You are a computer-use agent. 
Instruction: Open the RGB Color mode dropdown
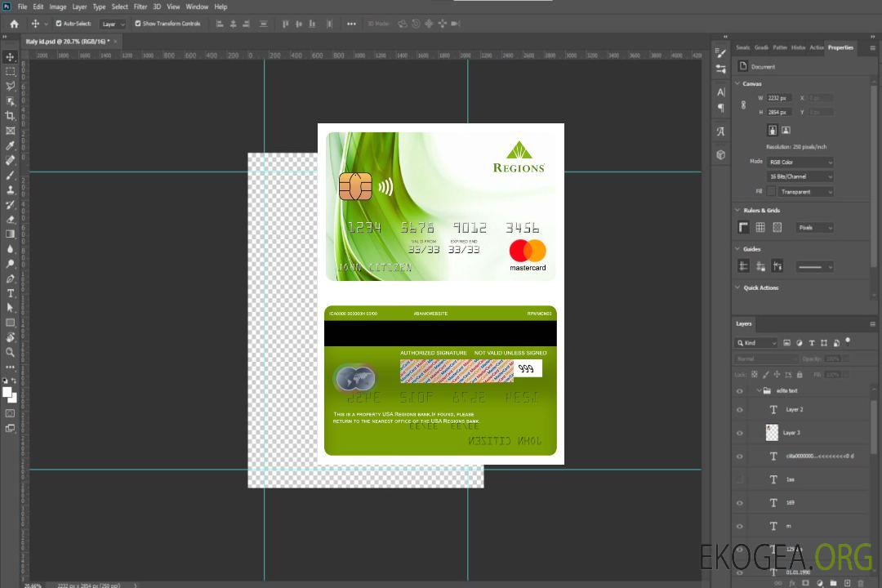(x=800, y=162)
